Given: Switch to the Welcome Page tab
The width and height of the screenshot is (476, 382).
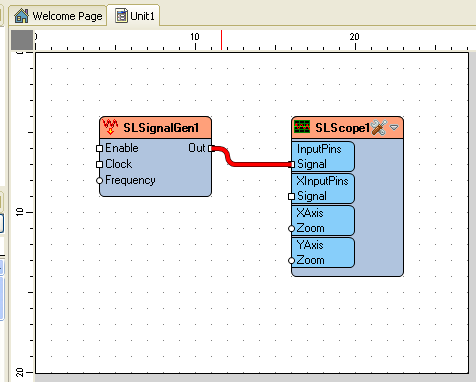Looking at the screenshot, I should click(58, 16).
